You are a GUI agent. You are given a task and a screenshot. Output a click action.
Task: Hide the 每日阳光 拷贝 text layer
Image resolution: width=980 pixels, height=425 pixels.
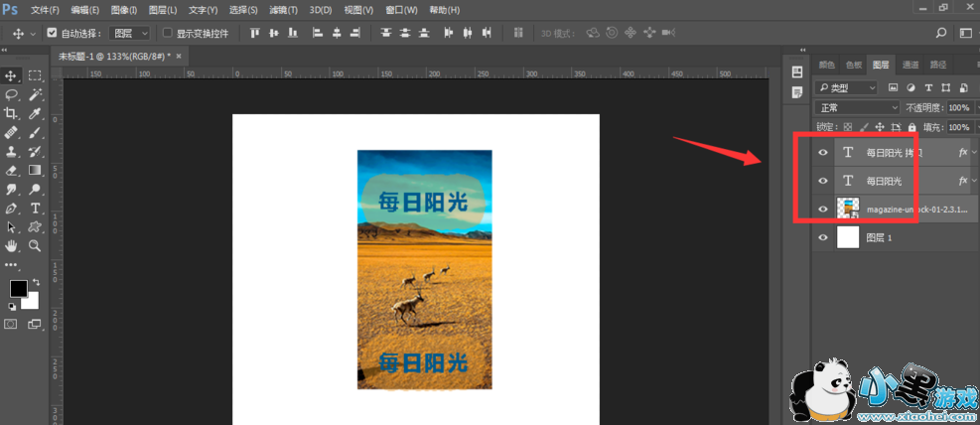click(x=822, y=153)
